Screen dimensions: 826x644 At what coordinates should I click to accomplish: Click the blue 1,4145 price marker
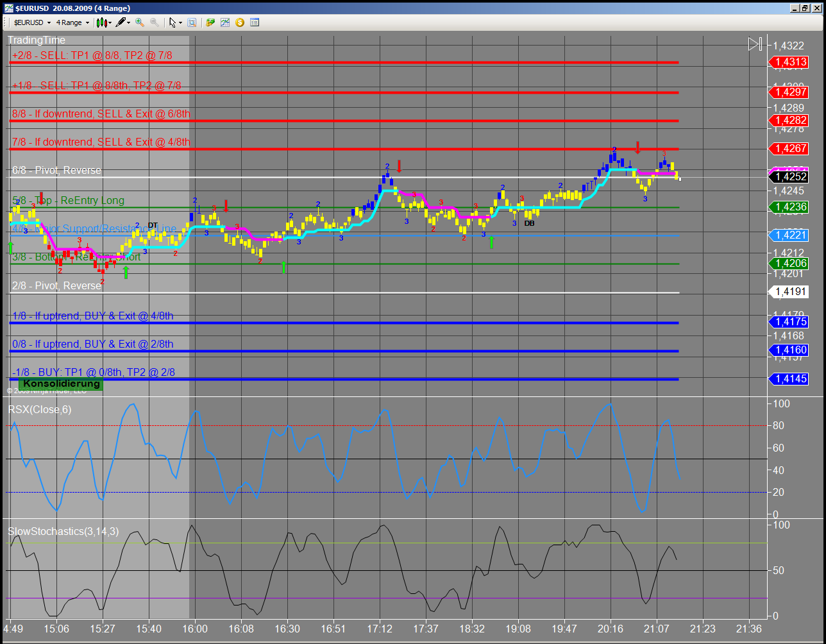[x=788, y=379]
